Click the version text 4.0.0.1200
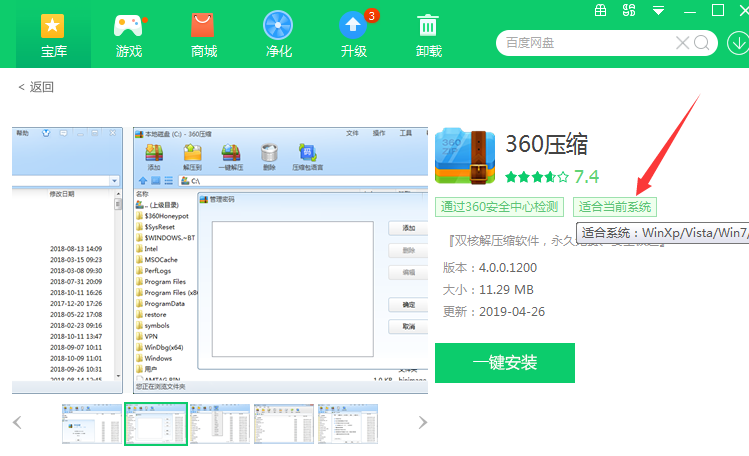This screenshot has width=749, height=456. [508, 267]
